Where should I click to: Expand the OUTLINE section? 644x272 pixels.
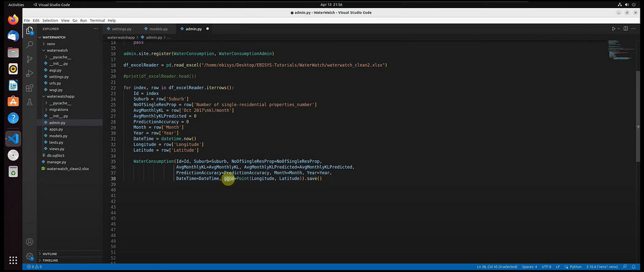pyautogui.click(x=50, y=254)
